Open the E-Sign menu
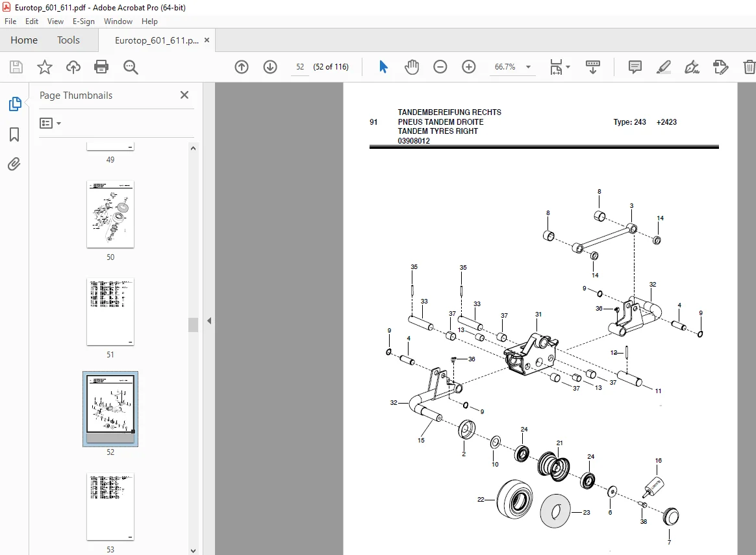The height and width of the screenshot is (555, 756). click(x=83, y=21)
